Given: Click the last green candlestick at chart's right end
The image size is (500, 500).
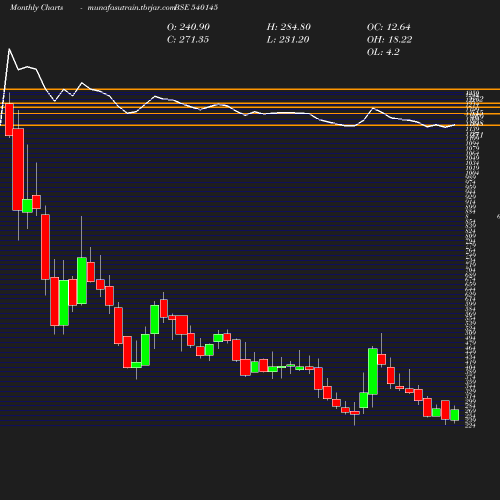Looking at the screenshot, I should tap(454, 415).
